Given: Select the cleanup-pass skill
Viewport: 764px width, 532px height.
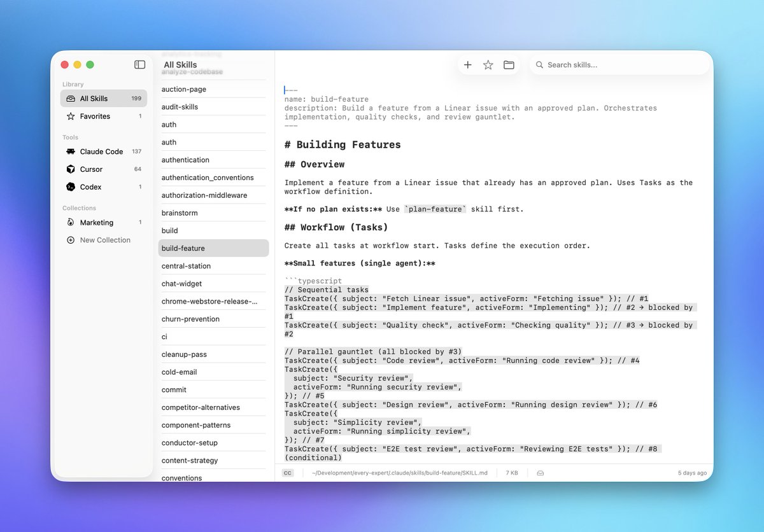Looking at the screenshot, I should [213, 354].
